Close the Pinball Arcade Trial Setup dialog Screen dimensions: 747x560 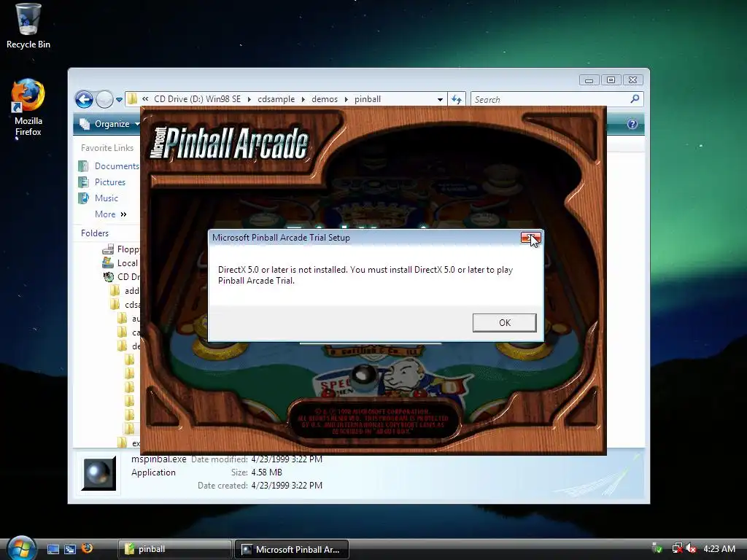click(x=531, y=238)
